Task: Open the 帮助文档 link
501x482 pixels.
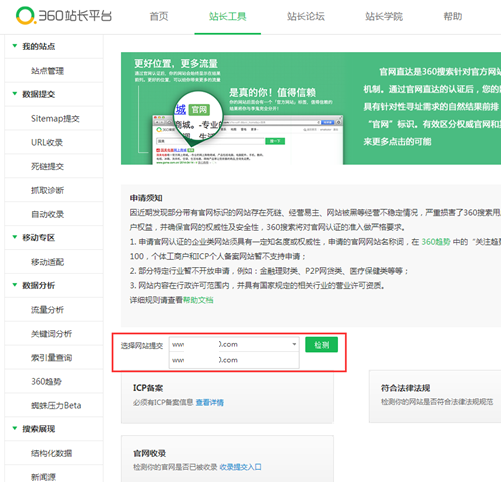Action: 198,300
